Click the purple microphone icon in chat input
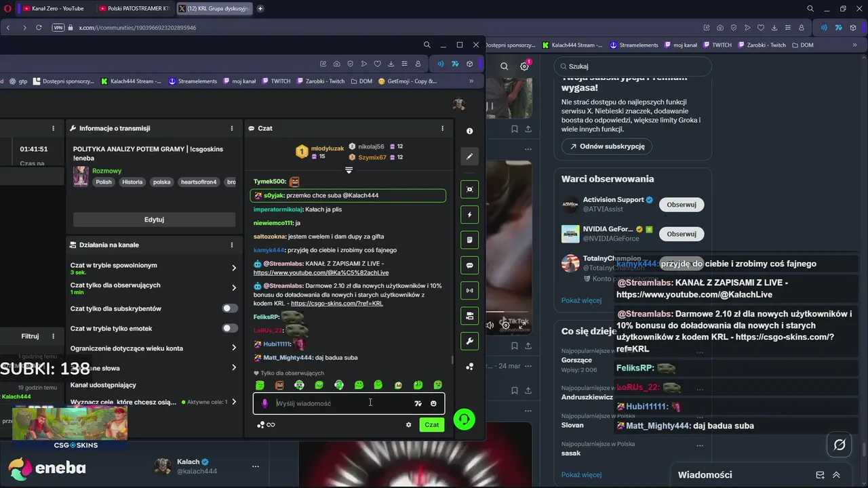Image resolution: width=868 pixels, height=488 pixels. 265,403
